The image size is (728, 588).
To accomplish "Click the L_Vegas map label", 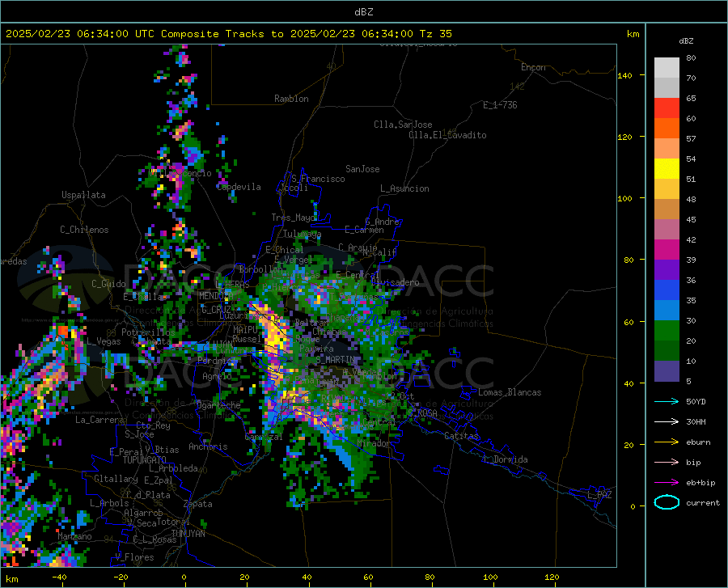I will (x=104, y=341).
